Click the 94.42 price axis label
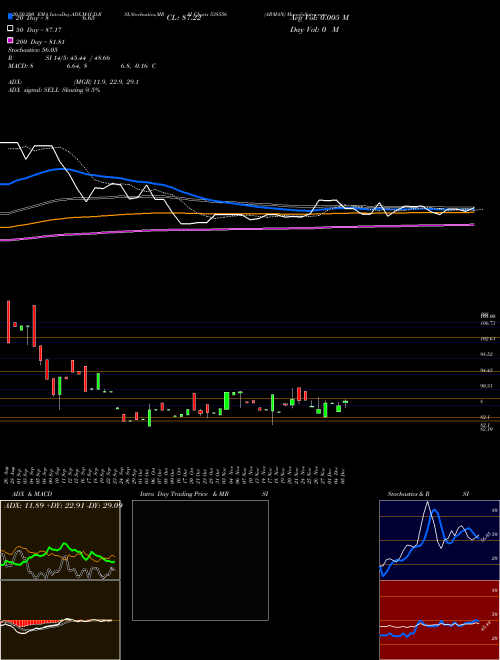This screenshot has width=500, height=660. [487, 370]
